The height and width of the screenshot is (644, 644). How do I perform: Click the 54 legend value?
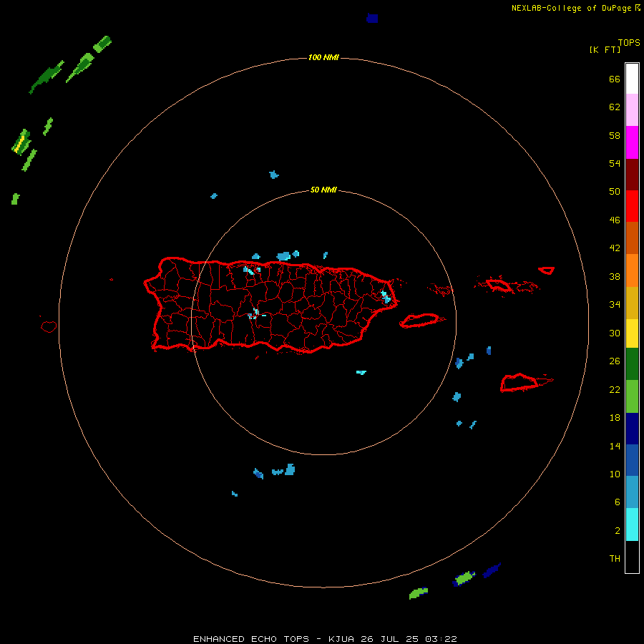[x=615, y=163]
